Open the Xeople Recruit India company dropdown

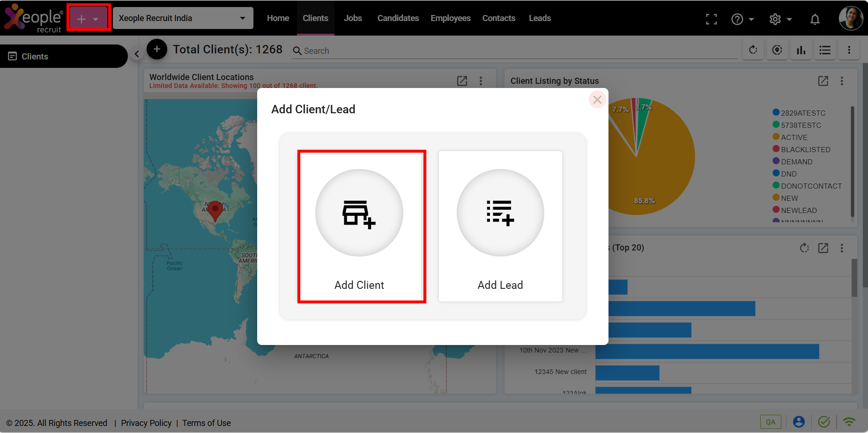coord(183,18)
